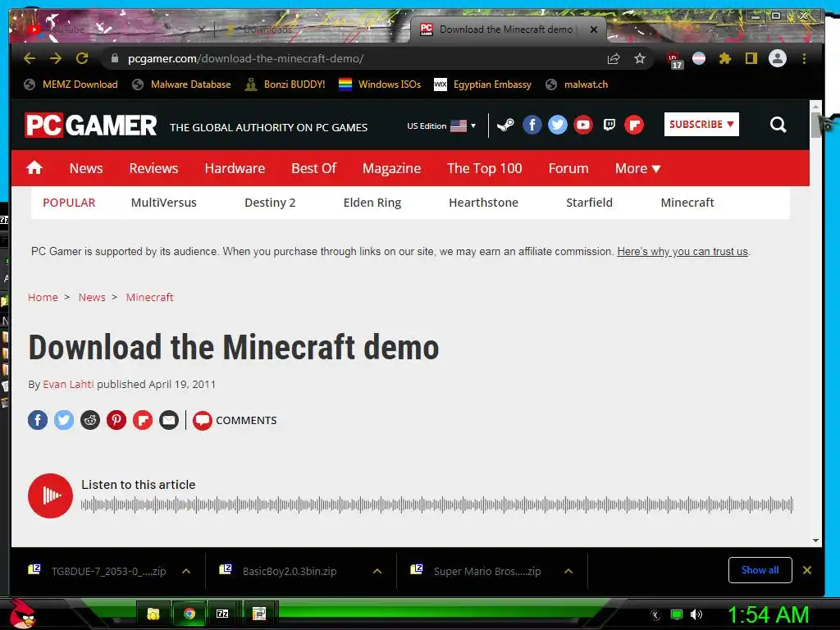The width and height of the screenshot is (840, 630).
Task: Share the article on Flipboard
Action: point(143,420)
